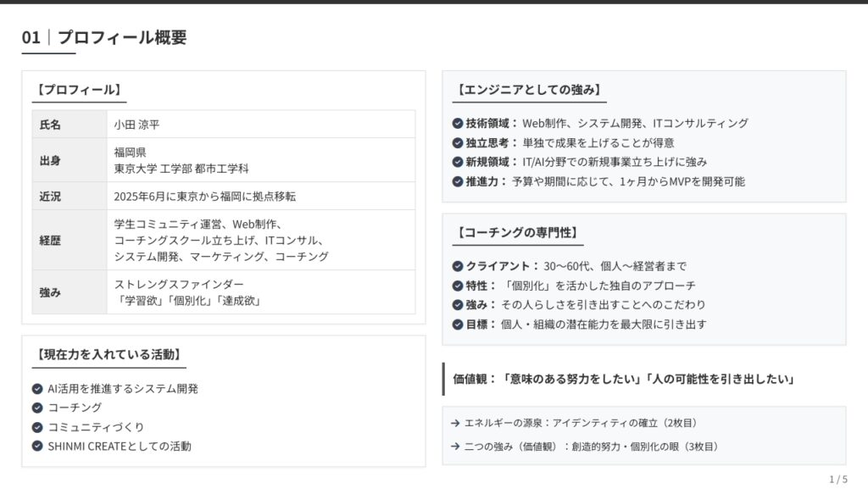Click the check icon beside AI活用を推進するシステム開発
Image resolution: width=868 pixels, height=500 pixels.
(x=37, y=389)
